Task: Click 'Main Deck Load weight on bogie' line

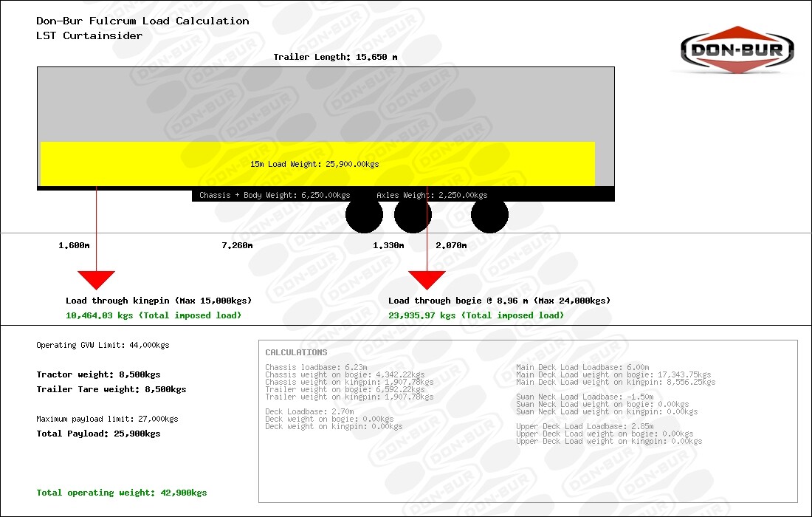Action: (613, 374)
